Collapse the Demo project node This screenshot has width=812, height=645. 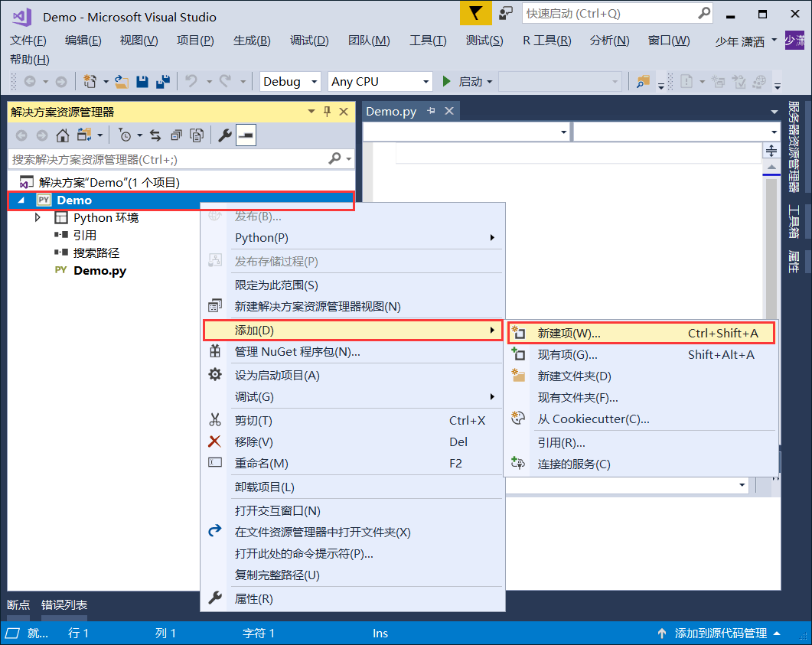pos(21,199)
